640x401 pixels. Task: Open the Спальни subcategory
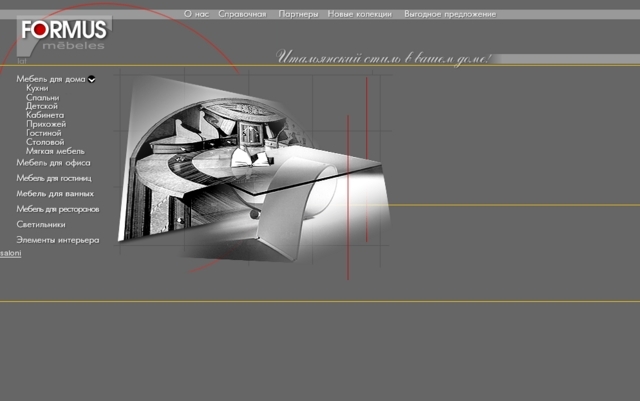[x=42, y=97]
